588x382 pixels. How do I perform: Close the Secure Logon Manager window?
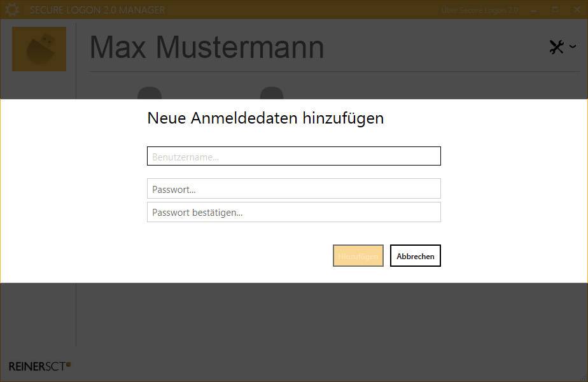click(x=576, y=10)
